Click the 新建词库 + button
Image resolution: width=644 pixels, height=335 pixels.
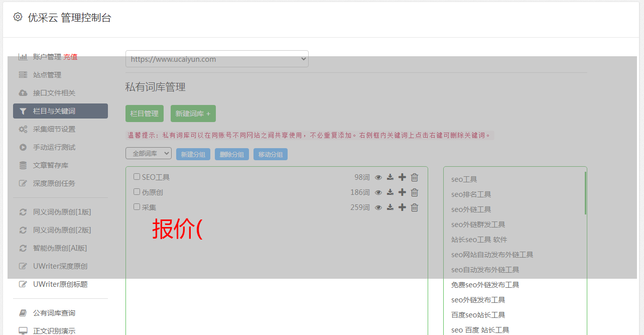193,114
